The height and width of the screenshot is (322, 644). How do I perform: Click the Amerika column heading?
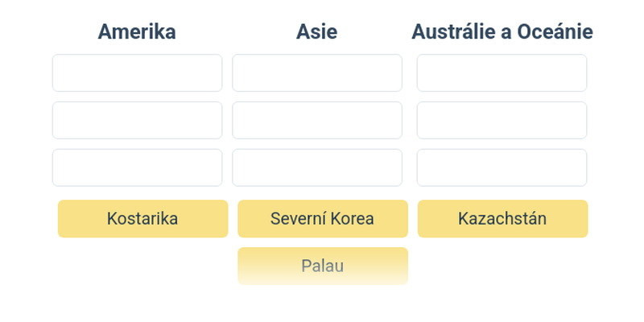pyautogui.click(x=137, y=31)
